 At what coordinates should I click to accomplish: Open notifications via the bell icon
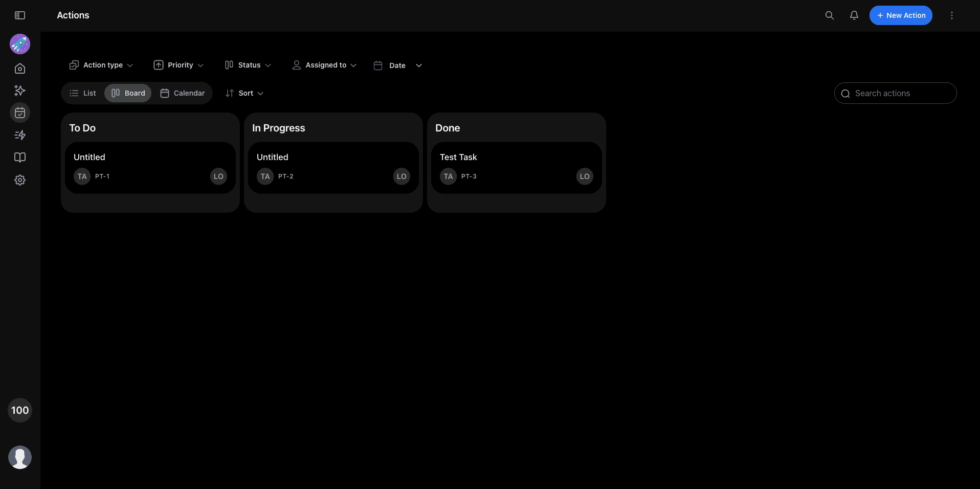(x=854, y=15)
